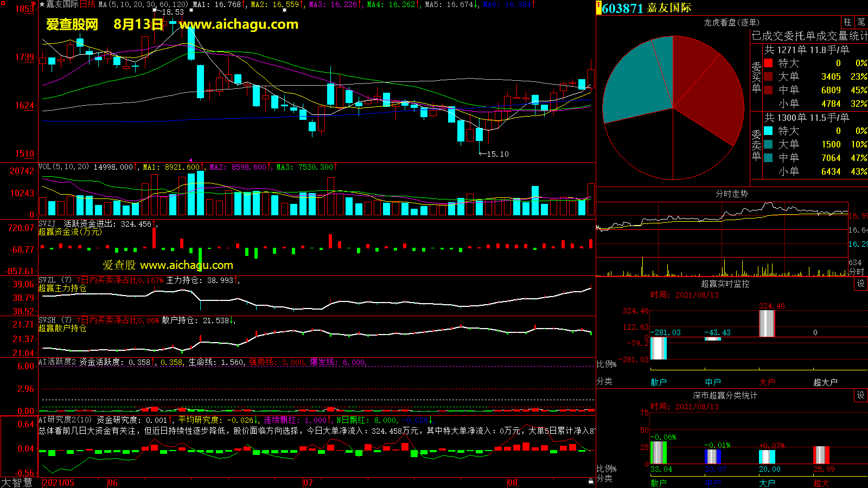868x488 pixels.
Task: Select 大智慧 label at bottom-left
Action: coord(17,482)
